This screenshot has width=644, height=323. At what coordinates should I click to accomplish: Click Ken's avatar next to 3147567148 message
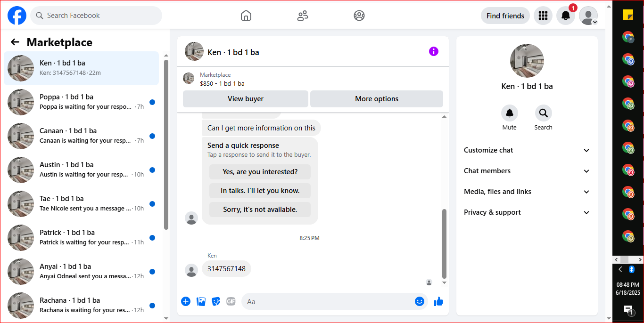[x=191, y=270]
